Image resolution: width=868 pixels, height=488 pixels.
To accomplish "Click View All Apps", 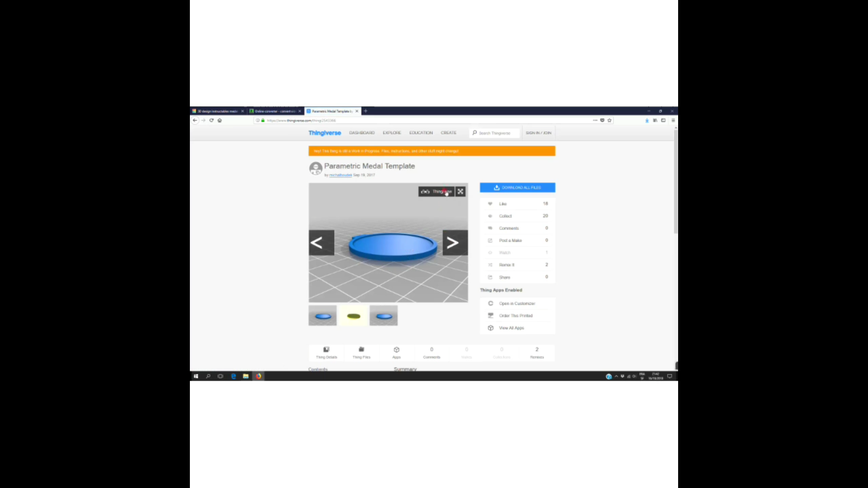I will (x=518, y=328).
